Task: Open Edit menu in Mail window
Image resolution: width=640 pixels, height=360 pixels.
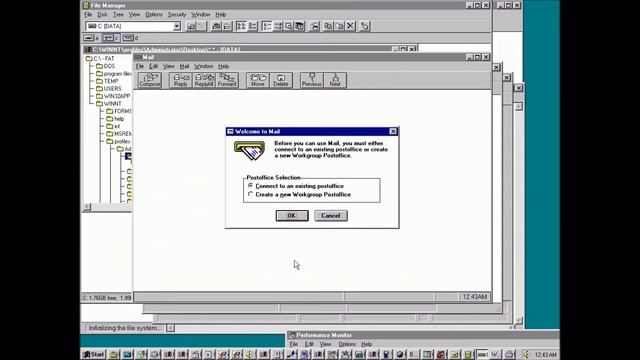Action: [153, 66]
